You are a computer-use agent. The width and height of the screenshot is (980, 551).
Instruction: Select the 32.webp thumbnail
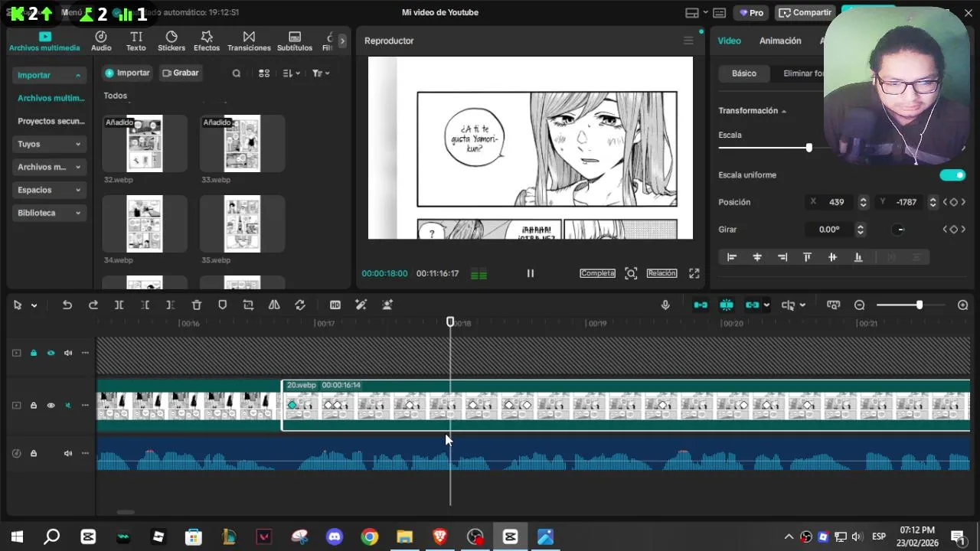145,144
